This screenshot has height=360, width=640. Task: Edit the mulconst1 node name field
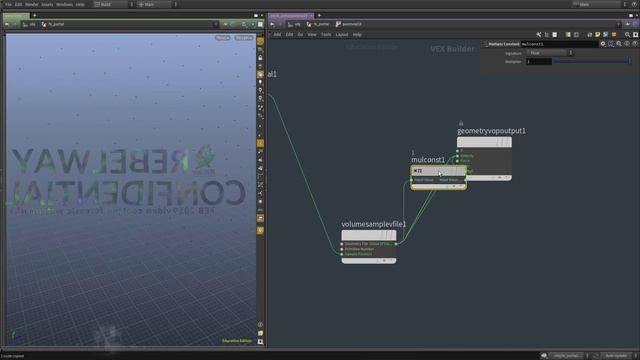559,44
